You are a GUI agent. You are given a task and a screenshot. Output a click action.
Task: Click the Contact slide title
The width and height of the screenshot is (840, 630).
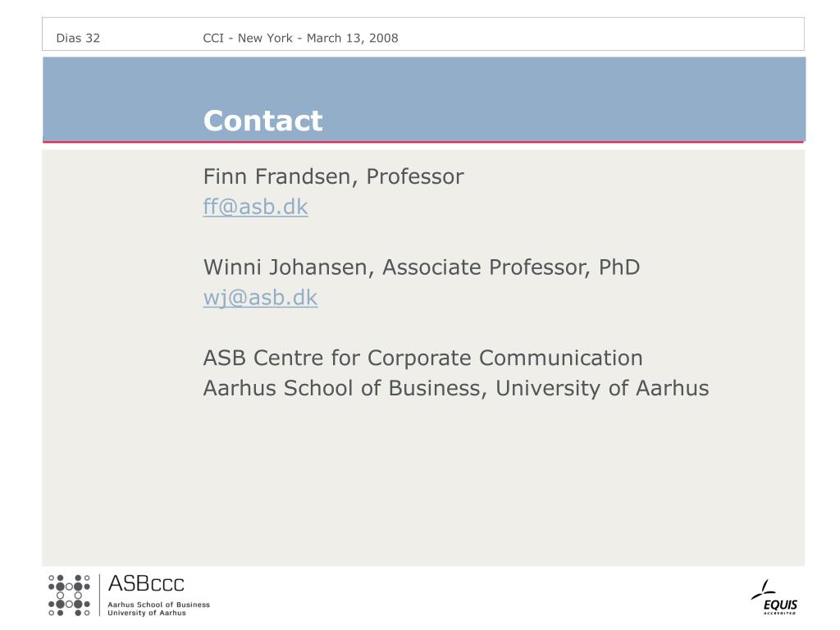tap(263, 121)
